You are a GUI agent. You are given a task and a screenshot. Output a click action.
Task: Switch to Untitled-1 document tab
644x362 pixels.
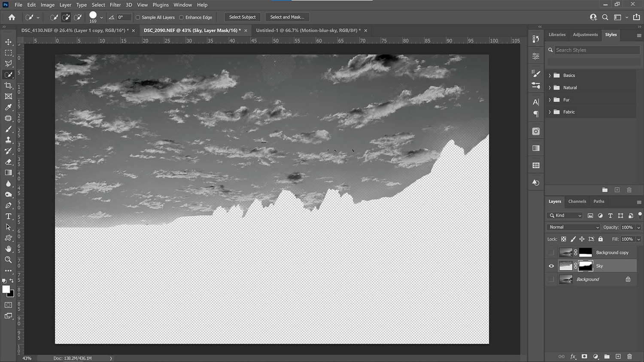point(308,30)
